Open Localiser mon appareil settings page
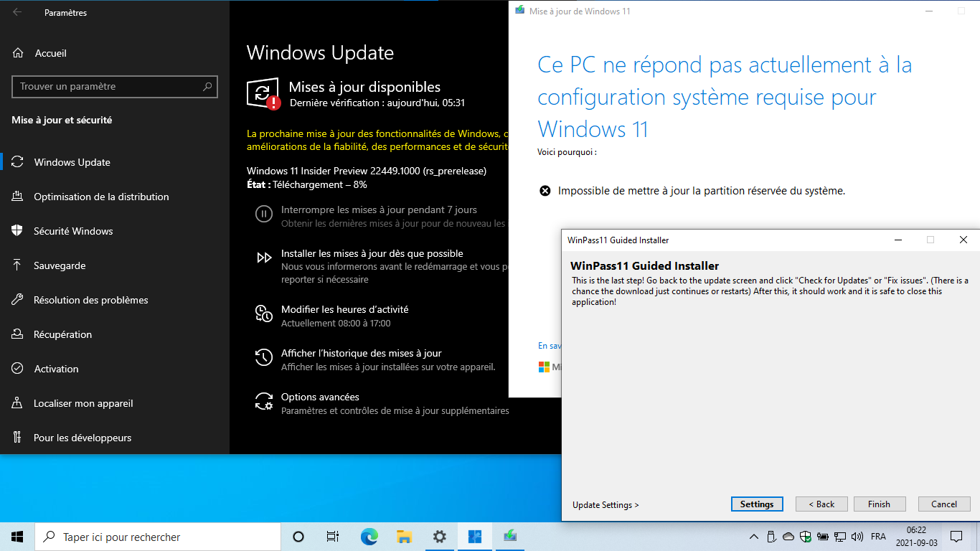This screenshot has width=980, height=551. (x=115, y=403)
